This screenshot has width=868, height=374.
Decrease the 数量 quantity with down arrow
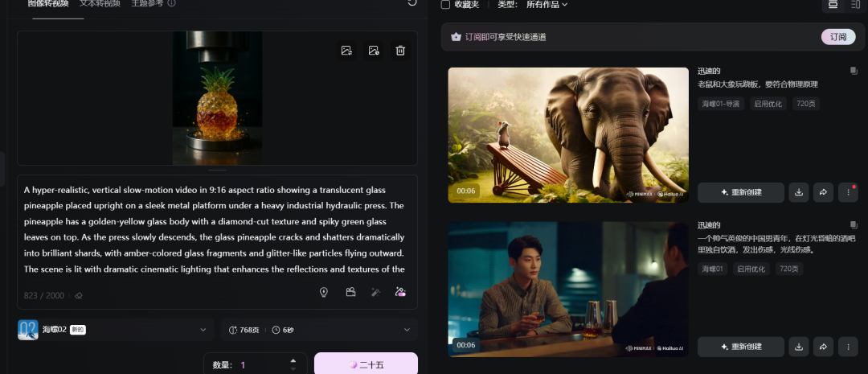pos(293,369)
